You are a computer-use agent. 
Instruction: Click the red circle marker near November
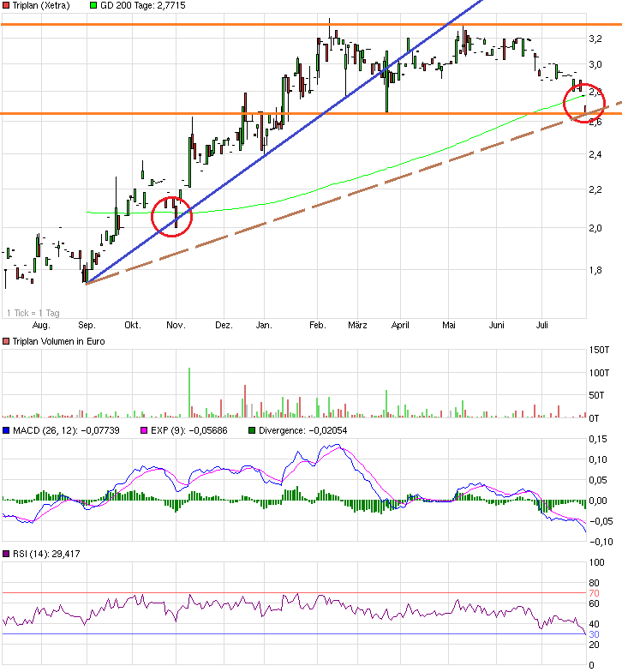[x=171, y=216]
